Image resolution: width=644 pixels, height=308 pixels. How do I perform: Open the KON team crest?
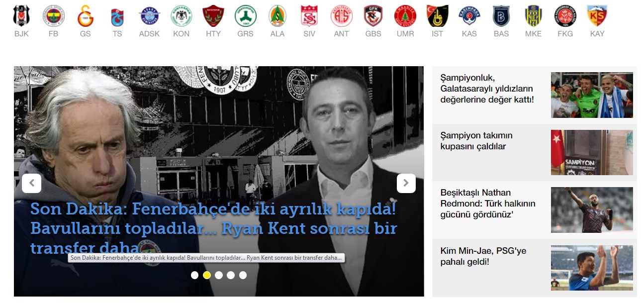coord(181,16)
